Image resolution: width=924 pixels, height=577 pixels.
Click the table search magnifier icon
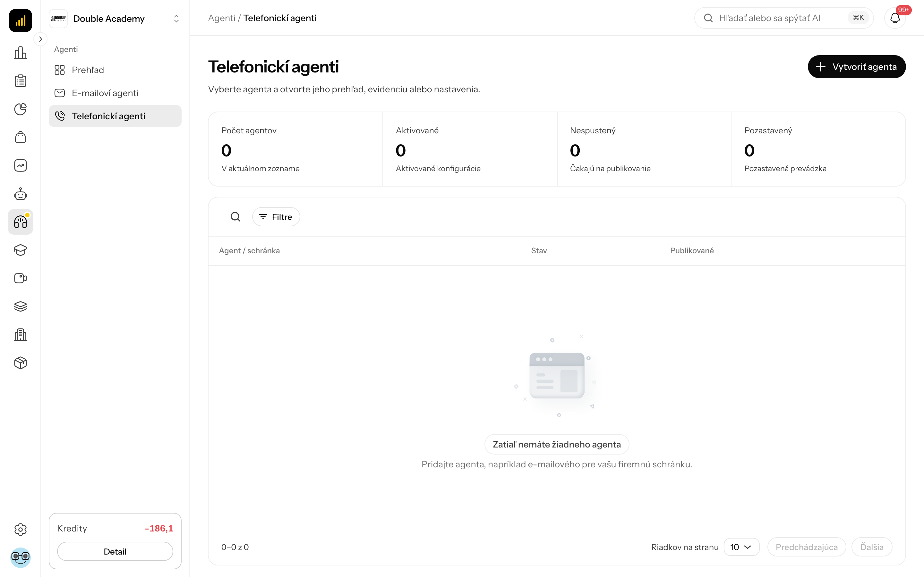[x=235, y=217]
